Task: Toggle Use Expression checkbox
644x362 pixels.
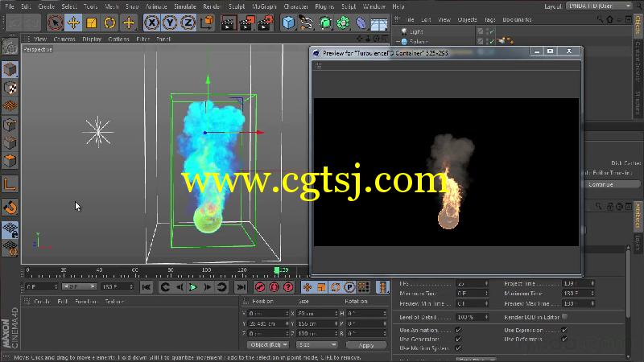Action: 564,330
